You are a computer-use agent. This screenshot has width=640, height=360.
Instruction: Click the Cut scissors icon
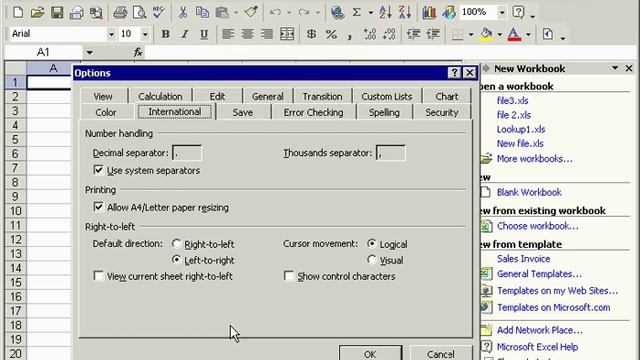pyautogui.click(x=182, y=12)
